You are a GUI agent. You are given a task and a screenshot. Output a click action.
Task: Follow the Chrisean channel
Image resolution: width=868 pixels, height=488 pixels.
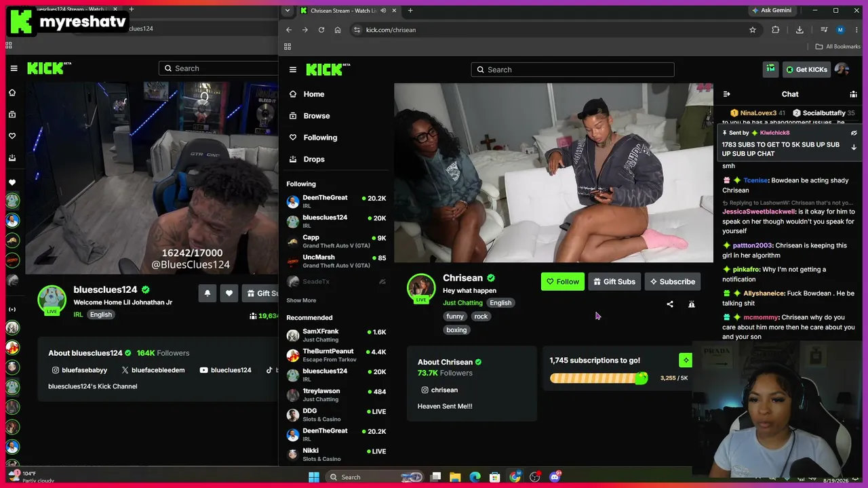563,281
